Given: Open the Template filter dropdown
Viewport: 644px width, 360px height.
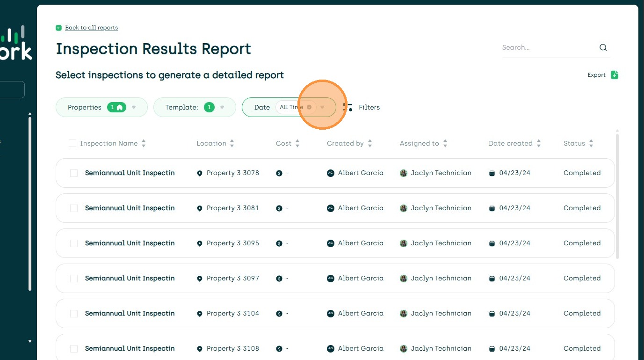Looking at the screenshot, I should 222,107.
